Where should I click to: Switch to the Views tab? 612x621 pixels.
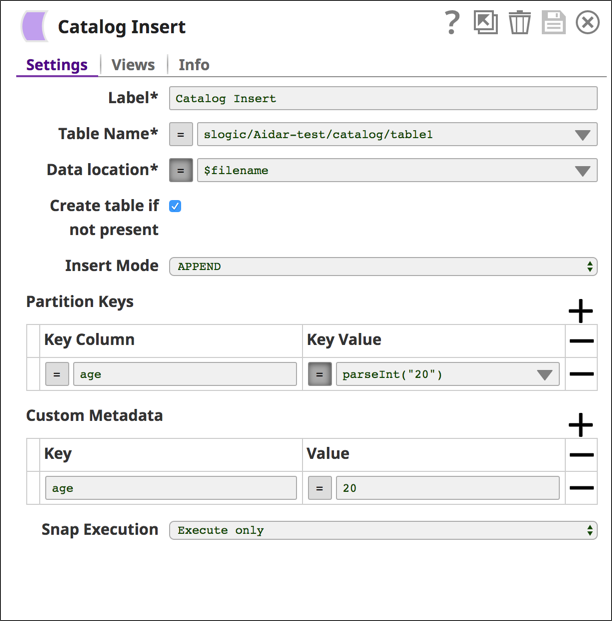133,65
